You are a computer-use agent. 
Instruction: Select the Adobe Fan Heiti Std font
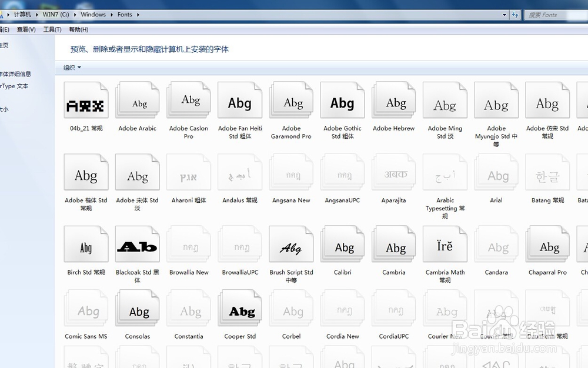240,100
